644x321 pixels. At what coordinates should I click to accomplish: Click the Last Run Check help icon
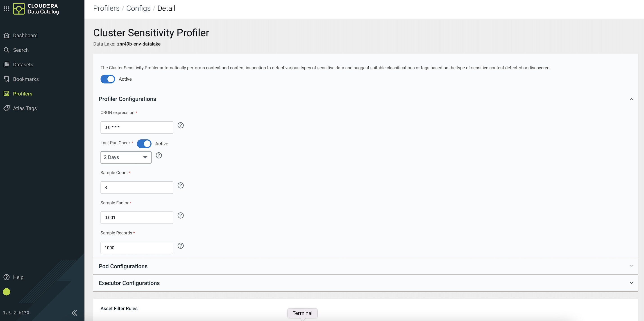click(159, 155)
